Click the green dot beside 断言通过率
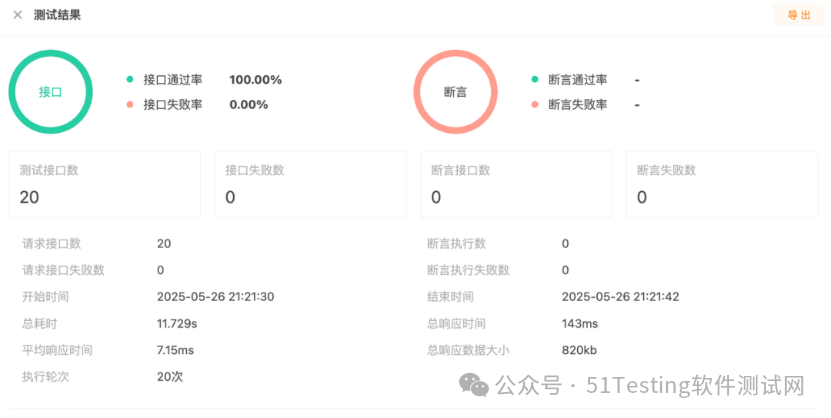The image size is (831, 418). tap(535, 79)
